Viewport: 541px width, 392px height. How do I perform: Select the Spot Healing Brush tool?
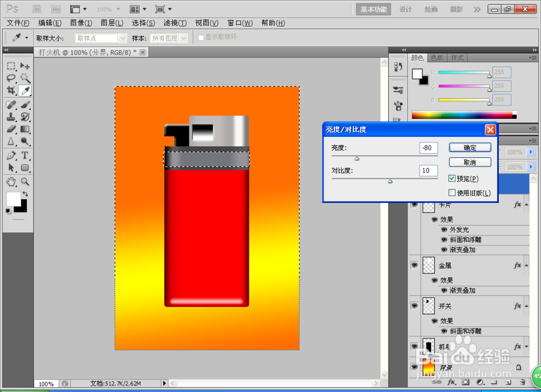tap(11, 104)
